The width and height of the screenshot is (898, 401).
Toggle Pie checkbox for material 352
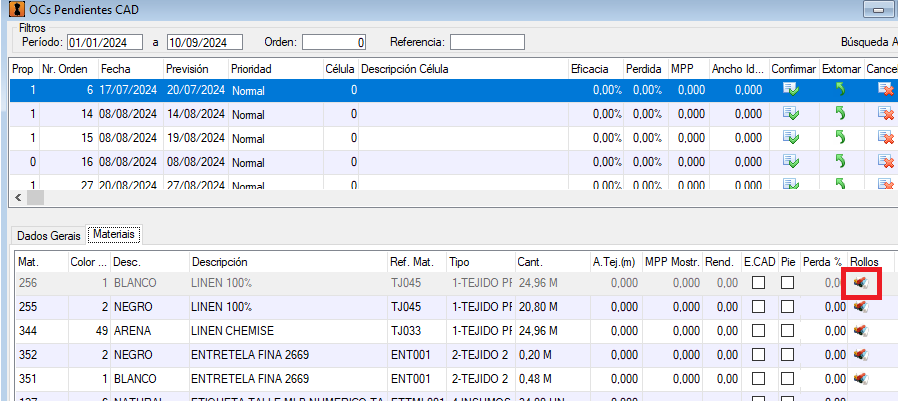(x=787, y=355)
